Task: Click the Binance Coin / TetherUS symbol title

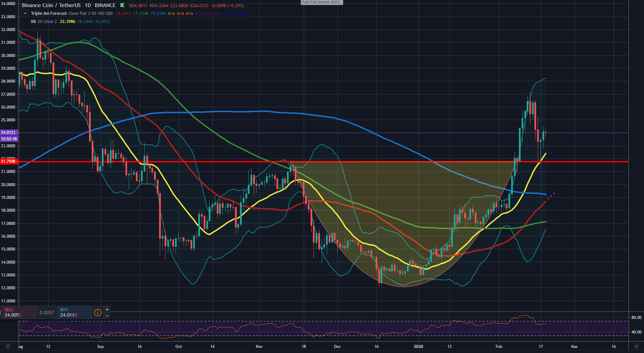Action: pos(51,5)
